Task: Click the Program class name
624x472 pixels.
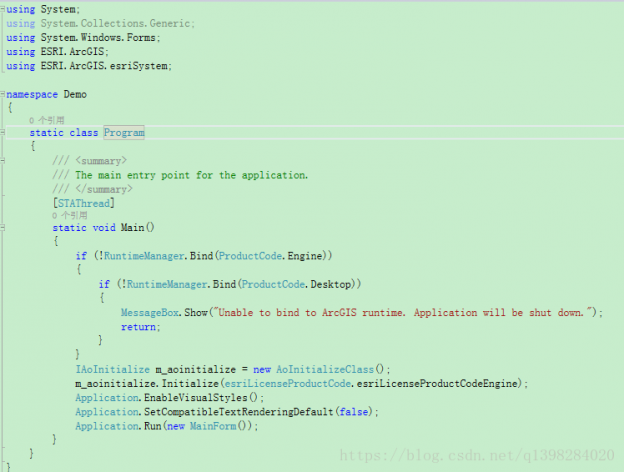Action: [124, 133]
